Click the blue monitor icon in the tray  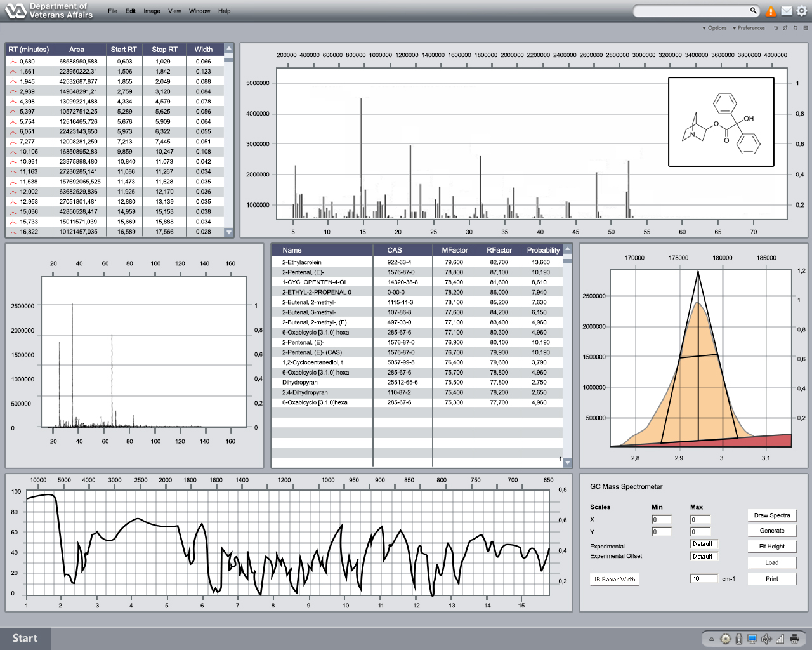(x=752, y=639)
